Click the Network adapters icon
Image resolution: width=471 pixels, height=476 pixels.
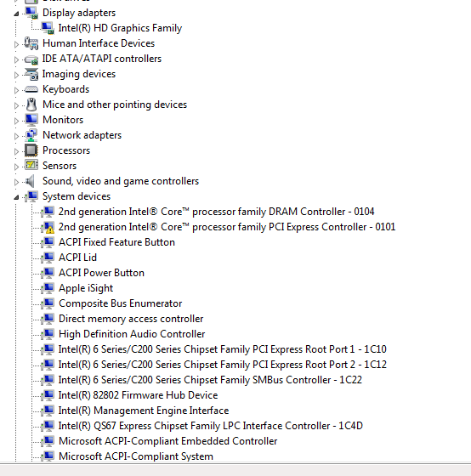(x=31, y=135)
